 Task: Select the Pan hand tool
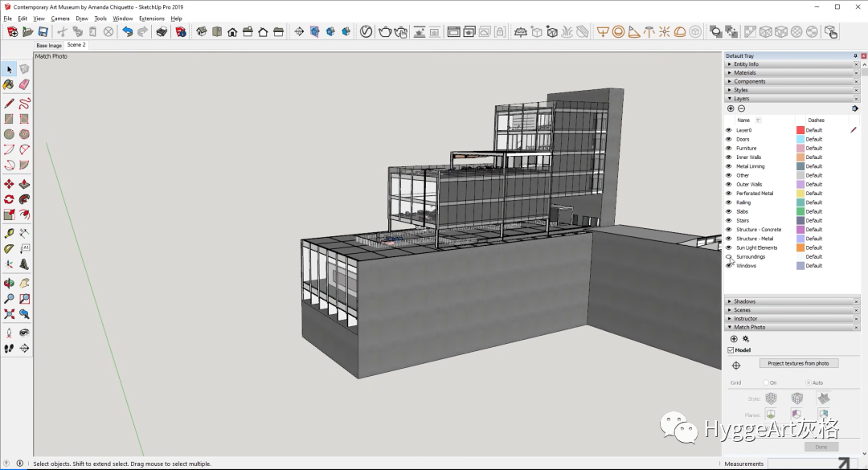(x=24, y=284)
